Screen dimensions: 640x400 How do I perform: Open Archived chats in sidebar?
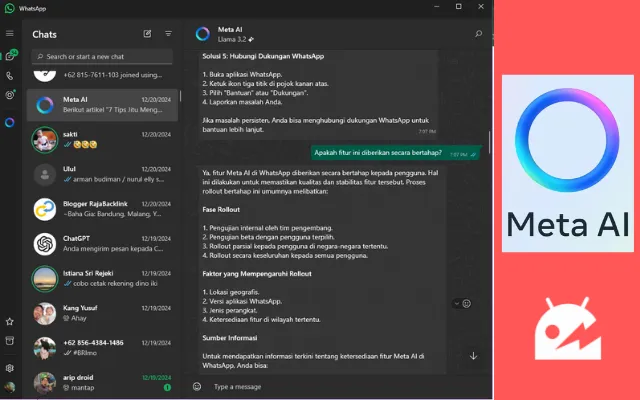[x=10, y=341]
